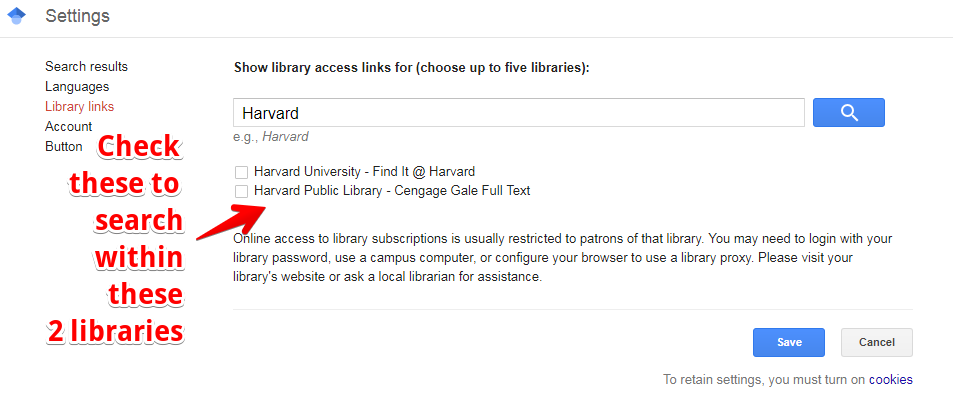Click the red arrow annotation

(231, 223)
